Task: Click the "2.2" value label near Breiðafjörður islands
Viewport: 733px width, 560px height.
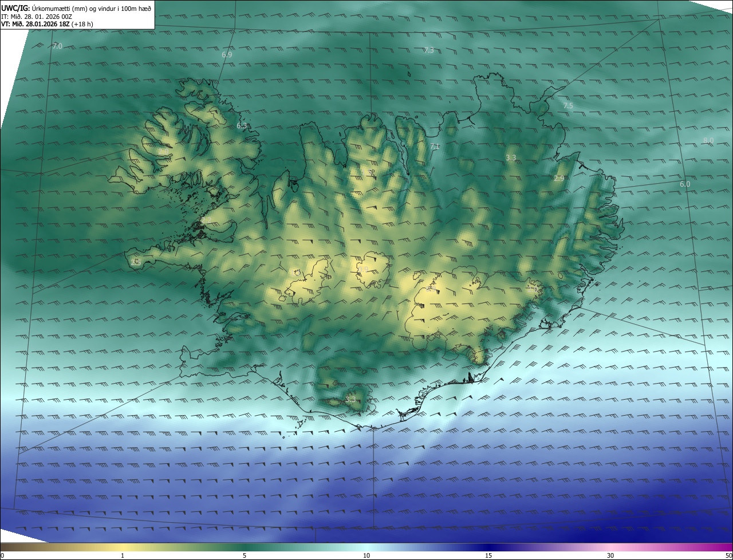Action: [x=206, y=220]
